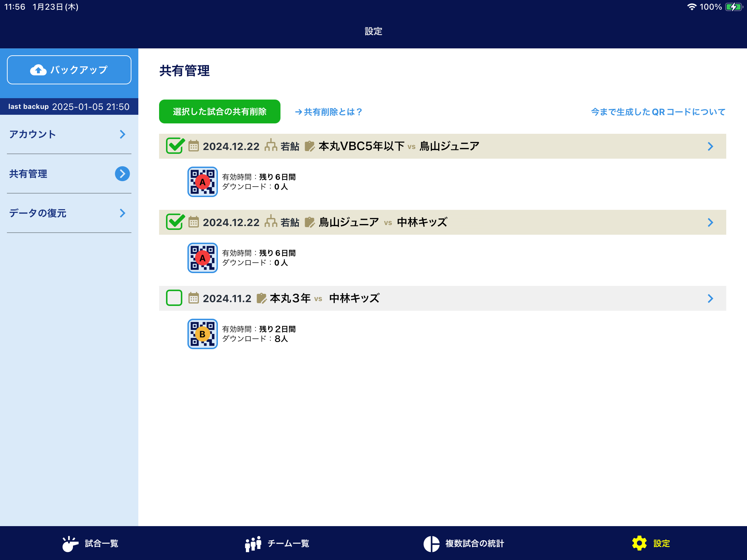Open 今まで生成したQRコードについて link

pyautogui.click(x=658, y=112)
